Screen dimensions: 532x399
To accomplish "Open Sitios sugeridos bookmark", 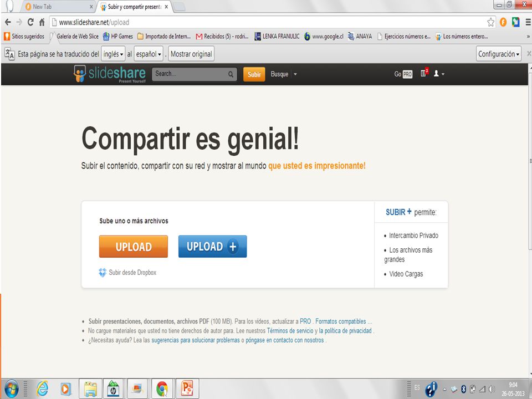I will tap(24, 37).
